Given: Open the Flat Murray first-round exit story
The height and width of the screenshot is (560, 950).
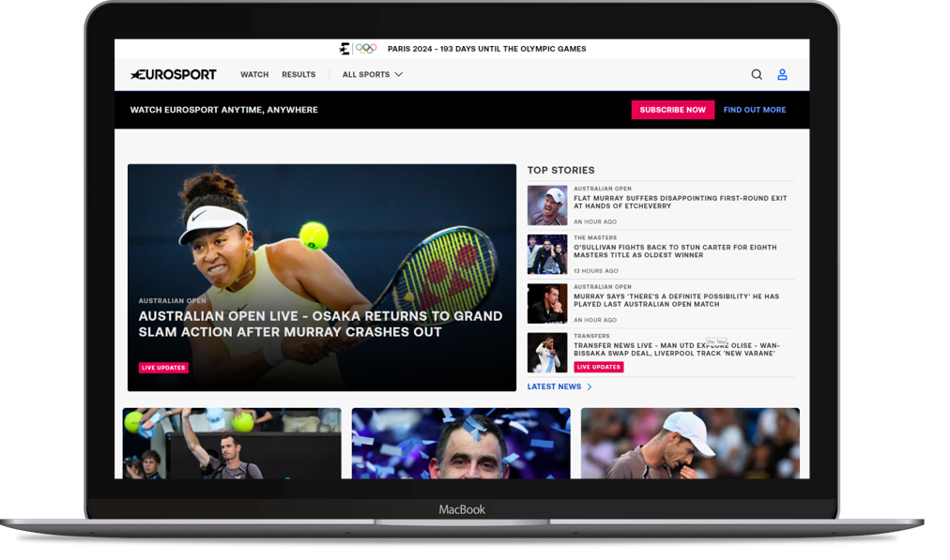Looking at the screenshot, I should click(680, 202).
